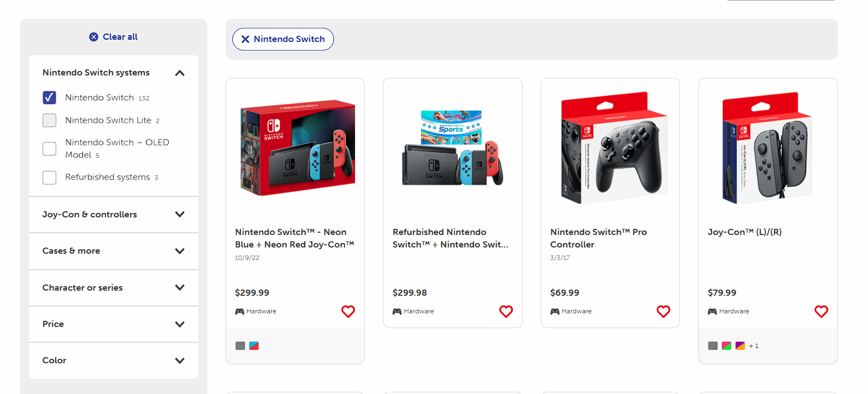868x394 pixels.
Task: Click Hardware gamepad icon under Joy-Con
Action: coord(712,311)
